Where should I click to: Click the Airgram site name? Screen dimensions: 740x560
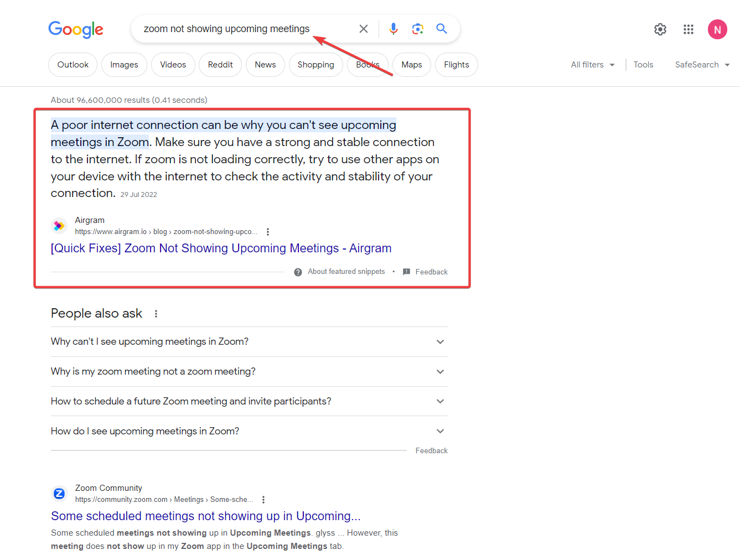pos(90,220)
